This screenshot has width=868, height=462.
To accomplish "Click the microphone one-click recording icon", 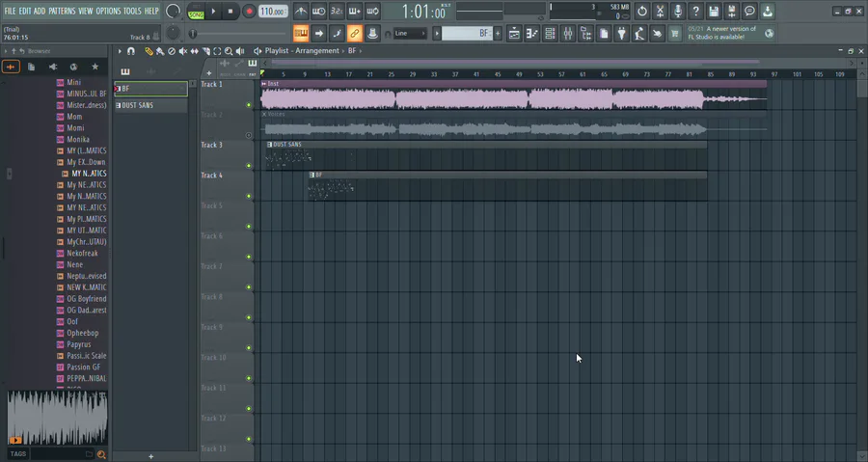I will 678,11.
